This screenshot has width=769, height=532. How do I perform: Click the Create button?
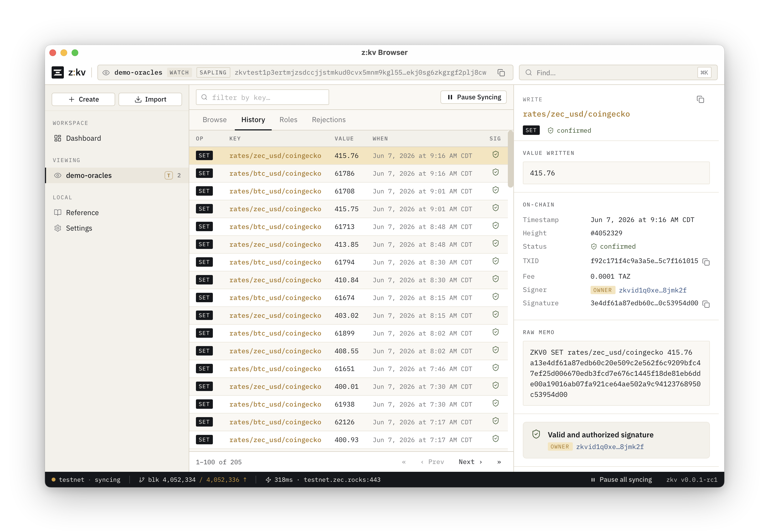(x=83, y=99)
